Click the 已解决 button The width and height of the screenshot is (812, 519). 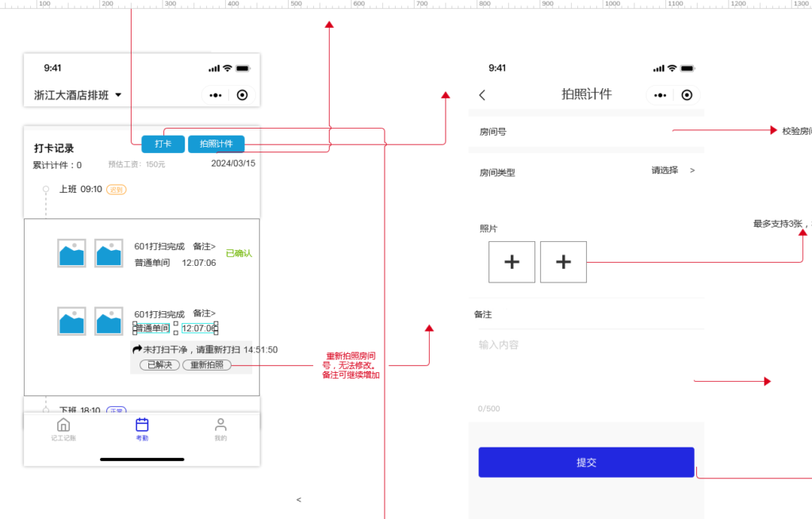click(x=159, y=365)
